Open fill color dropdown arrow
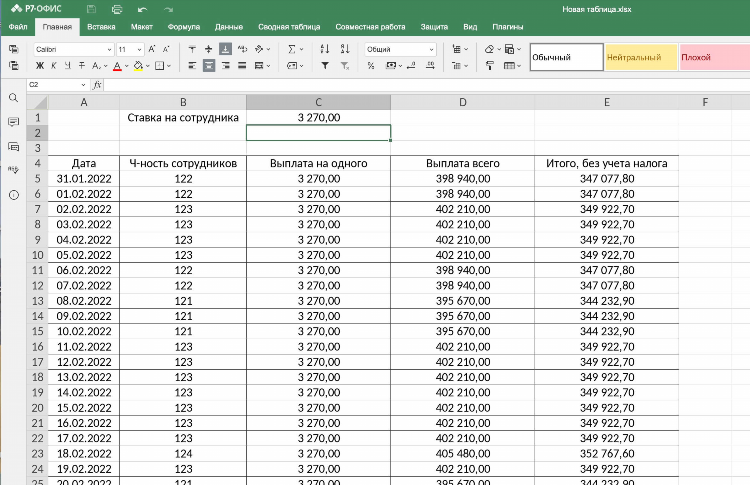 coord(148,66)
